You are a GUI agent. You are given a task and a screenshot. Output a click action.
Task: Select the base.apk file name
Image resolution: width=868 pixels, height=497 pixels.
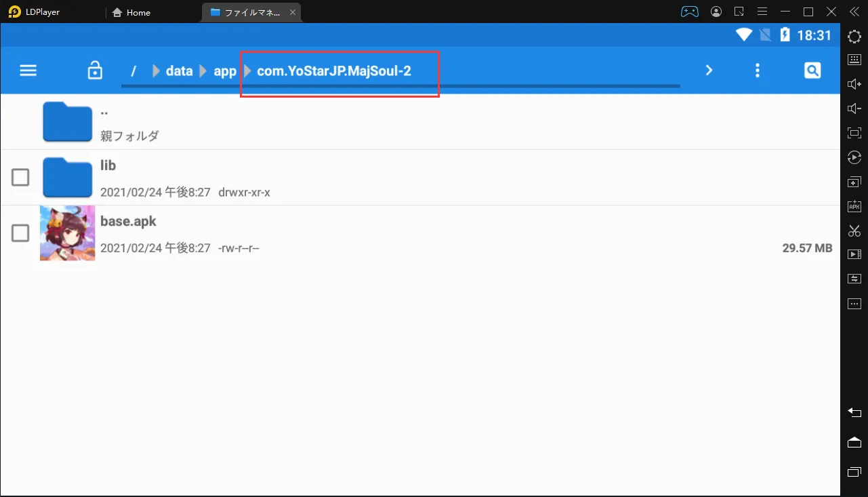128,221
